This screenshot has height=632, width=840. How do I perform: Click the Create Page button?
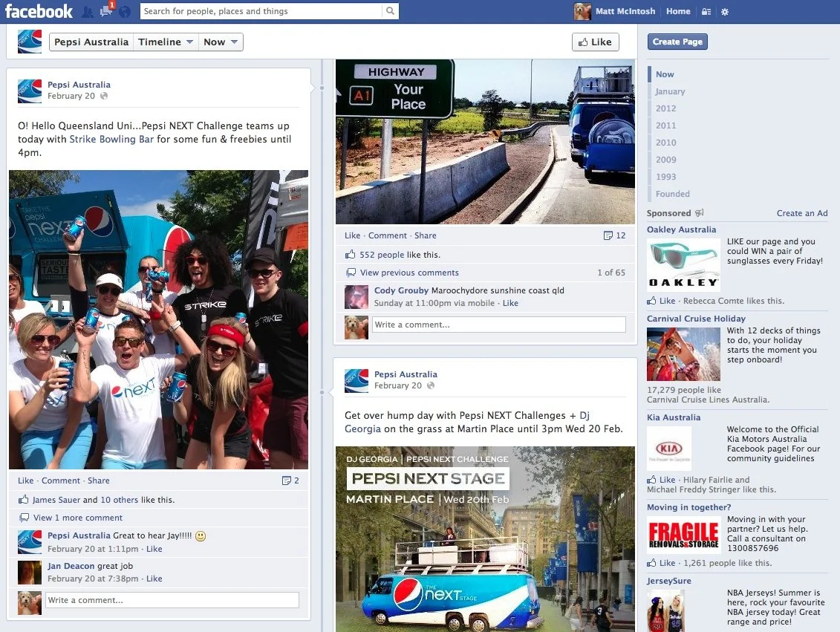coord(677,42)
